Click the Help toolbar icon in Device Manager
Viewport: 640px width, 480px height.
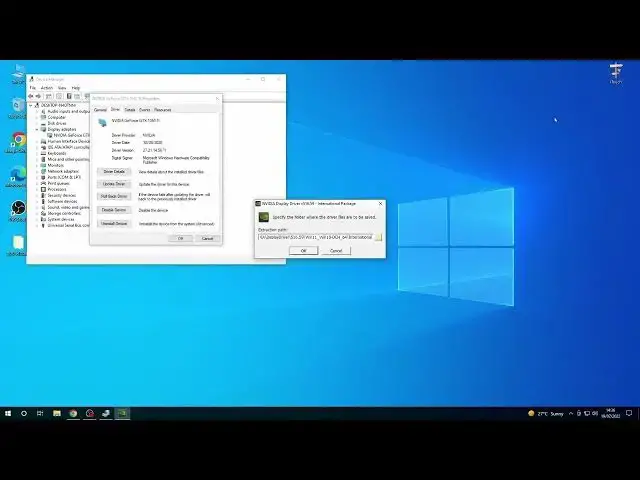point(69,96)
